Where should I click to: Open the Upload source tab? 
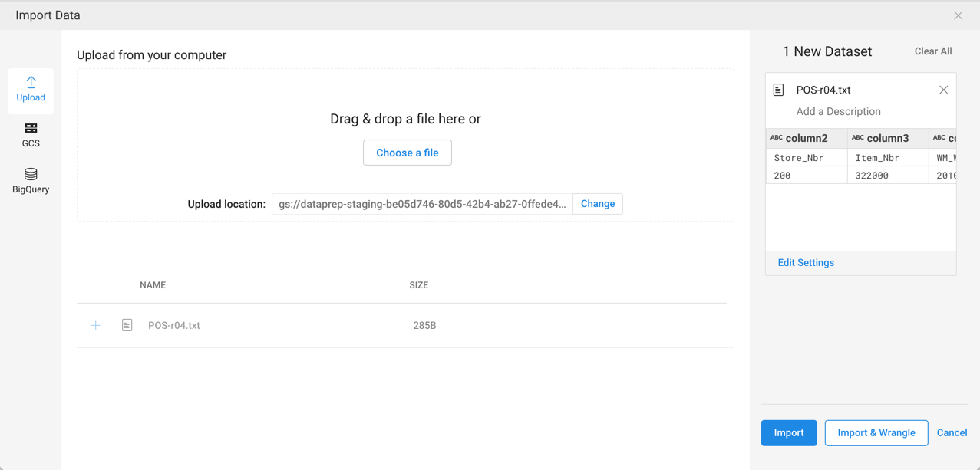[31, 90]
